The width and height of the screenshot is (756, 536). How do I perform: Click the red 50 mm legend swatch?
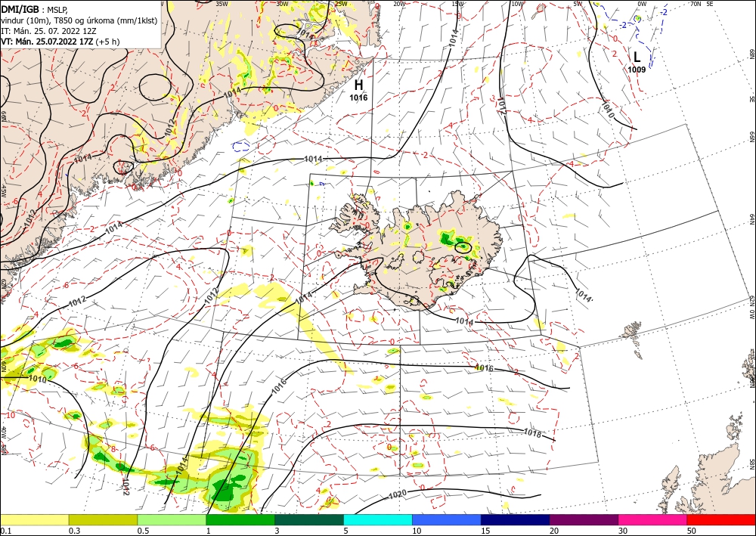click(721, 520)
